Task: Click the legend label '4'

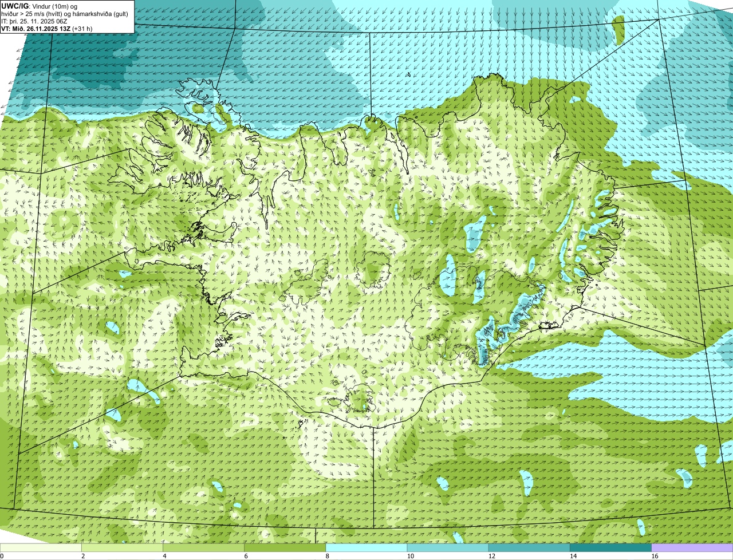Action: click(x=164, y=556)
